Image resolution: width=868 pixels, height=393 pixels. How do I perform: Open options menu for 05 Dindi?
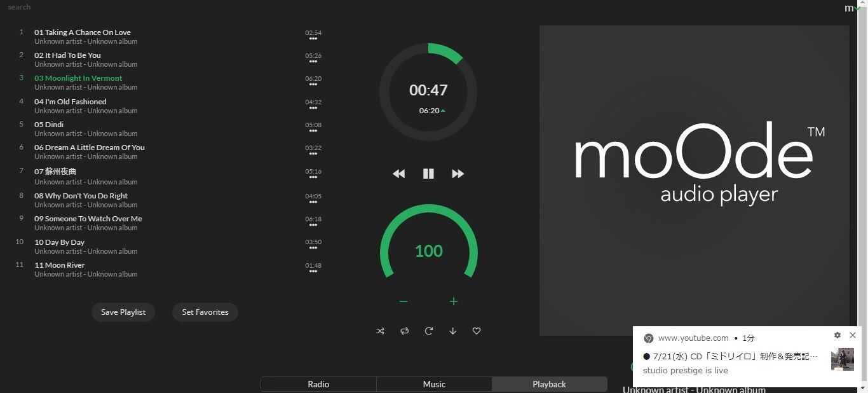click(313, 131)
